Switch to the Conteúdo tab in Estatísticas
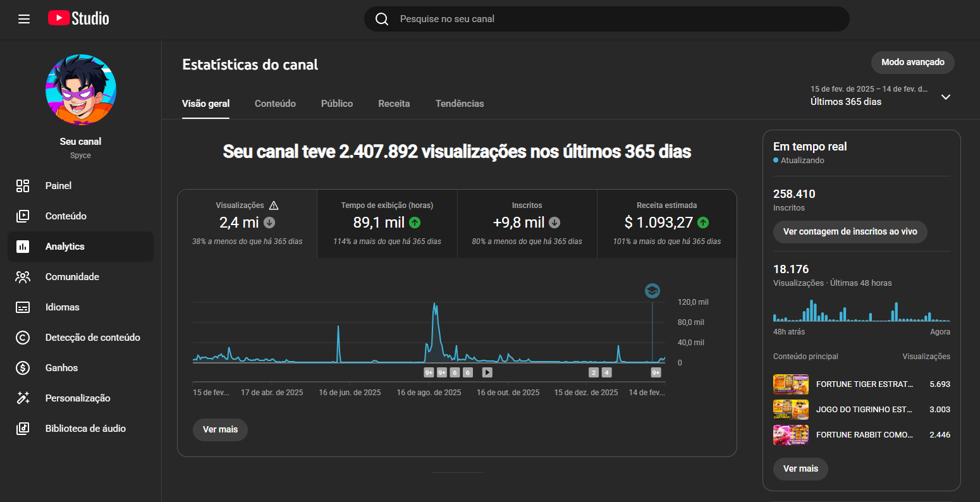 pos(275,104)
